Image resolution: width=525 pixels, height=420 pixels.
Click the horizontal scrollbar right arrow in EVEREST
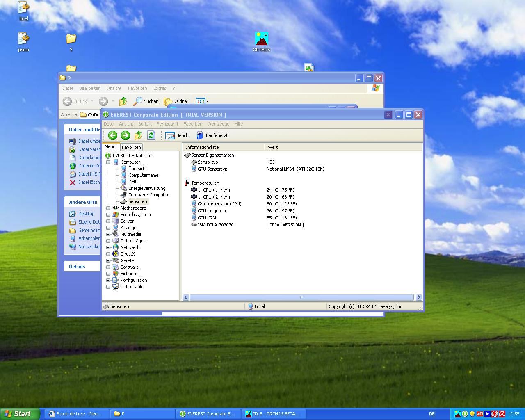[x=418, y=297]
